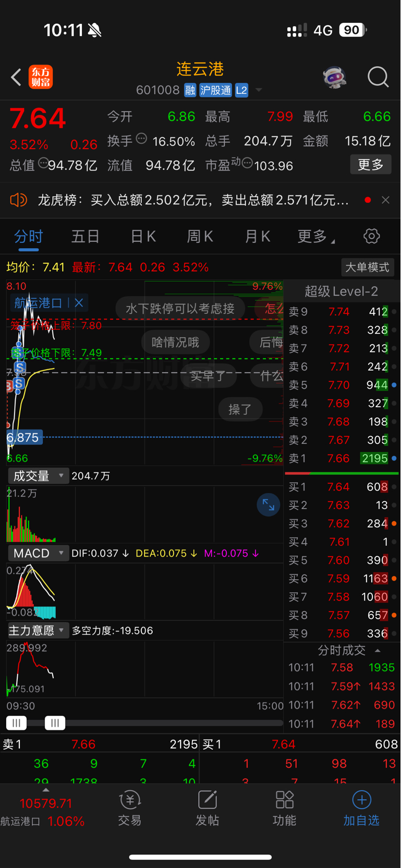Tap the 水下跌停可以考虑接 comment bubble
Image resolution: width=401 pixels, height=868 pixels.
tap(180, 309)
